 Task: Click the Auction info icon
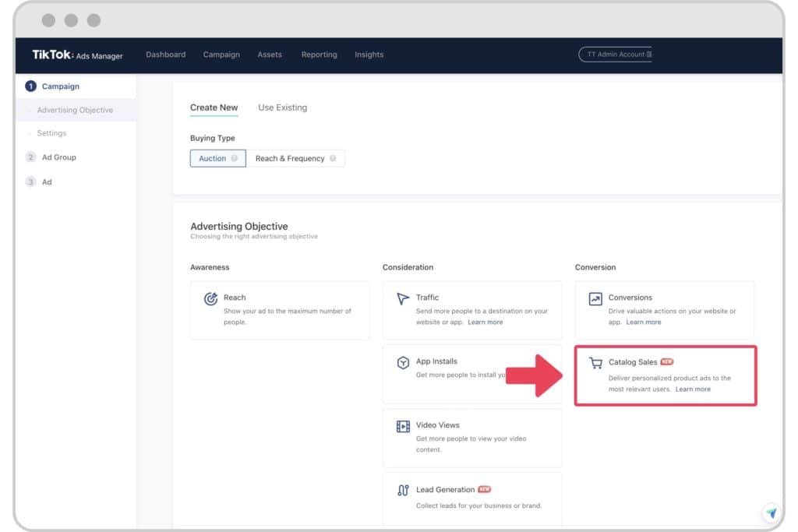click(234, 158)
